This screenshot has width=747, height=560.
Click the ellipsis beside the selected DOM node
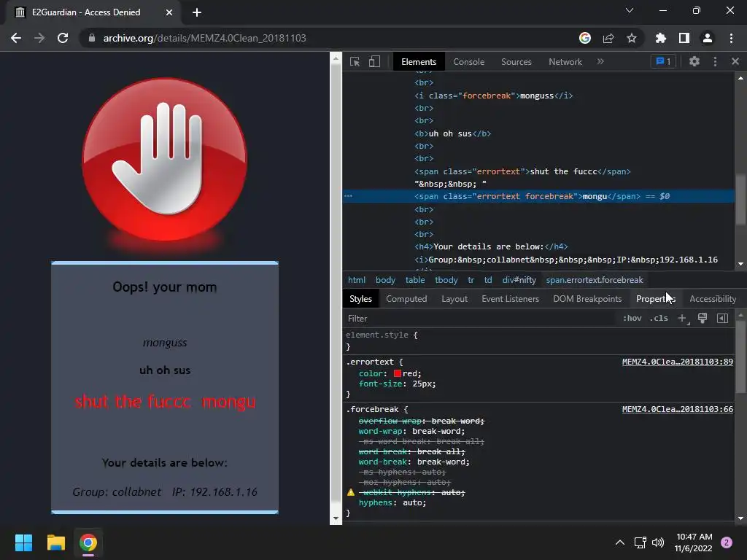[348, 196]
